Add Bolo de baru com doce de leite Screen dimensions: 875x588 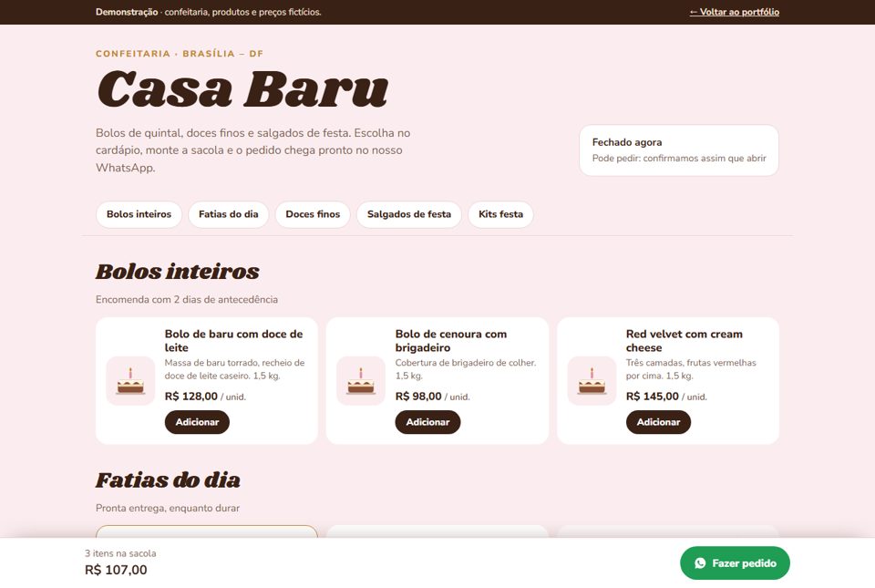click(197, 422)
